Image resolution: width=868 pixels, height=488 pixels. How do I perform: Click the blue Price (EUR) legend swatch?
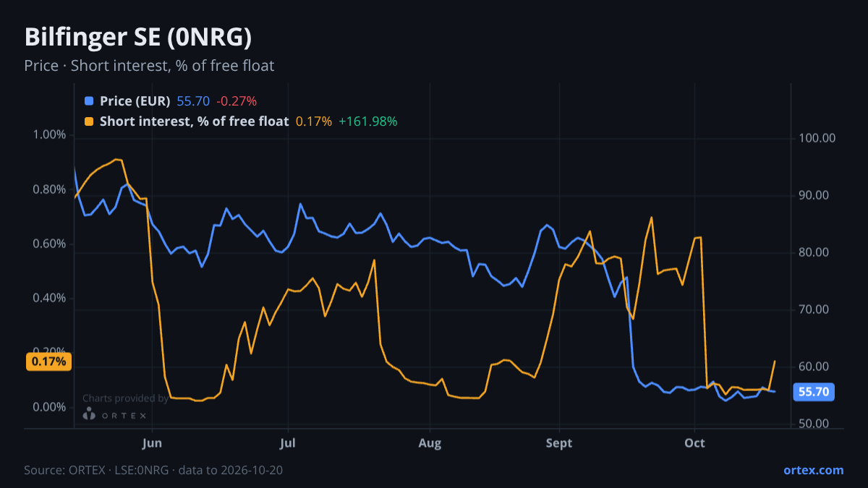(x=89, y=101)
